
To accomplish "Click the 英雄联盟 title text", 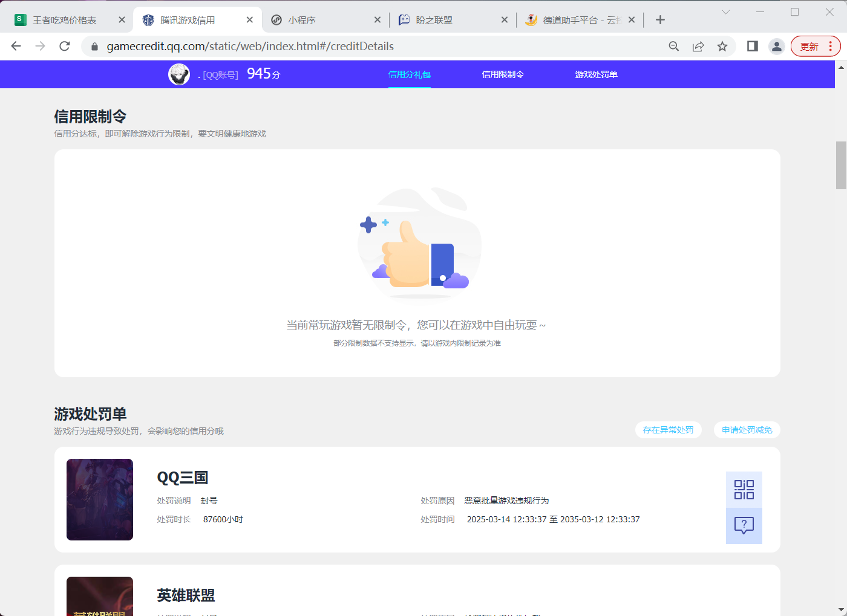I will pos(186,595).
